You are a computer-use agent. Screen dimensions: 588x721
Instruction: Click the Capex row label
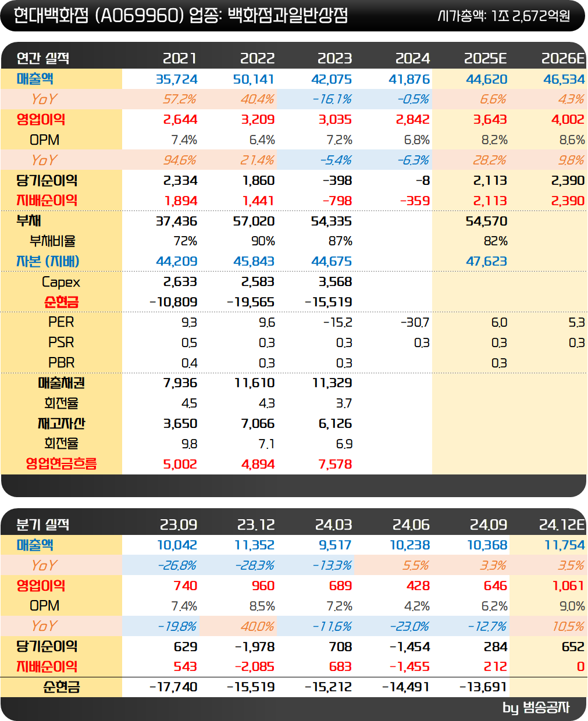[61, 283]
